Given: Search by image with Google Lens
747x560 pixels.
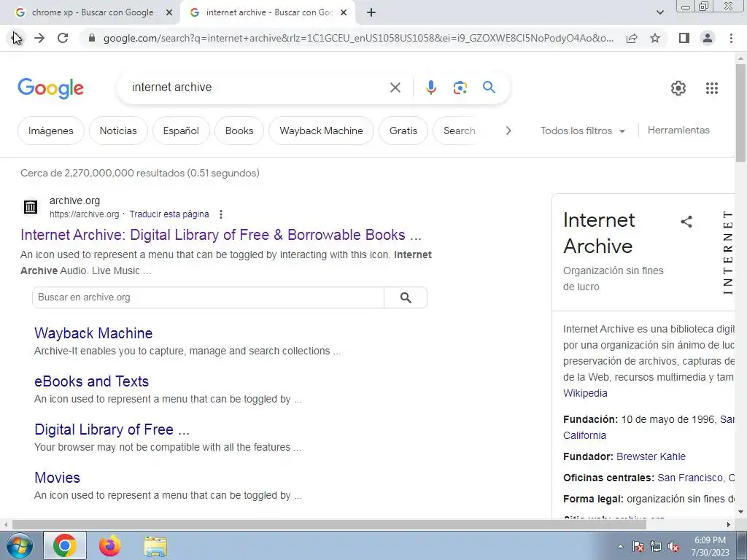Looking at the screenshot, I should (460, 87).
